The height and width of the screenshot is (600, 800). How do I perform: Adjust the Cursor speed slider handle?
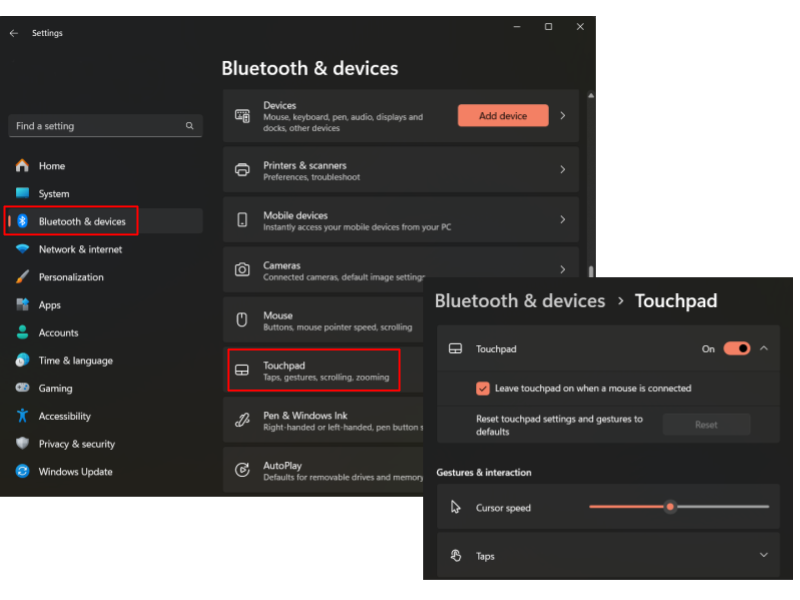point(670,507)
